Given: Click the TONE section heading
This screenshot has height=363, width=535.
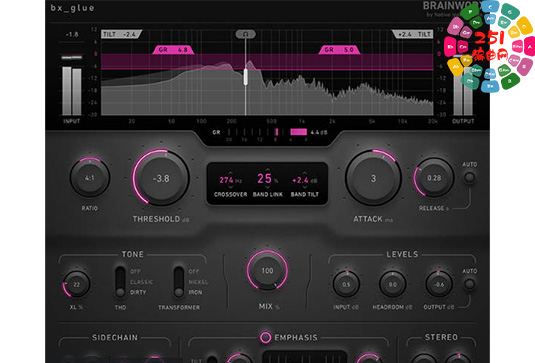Looking at the screenshot, I should click(x=133, y=254).
